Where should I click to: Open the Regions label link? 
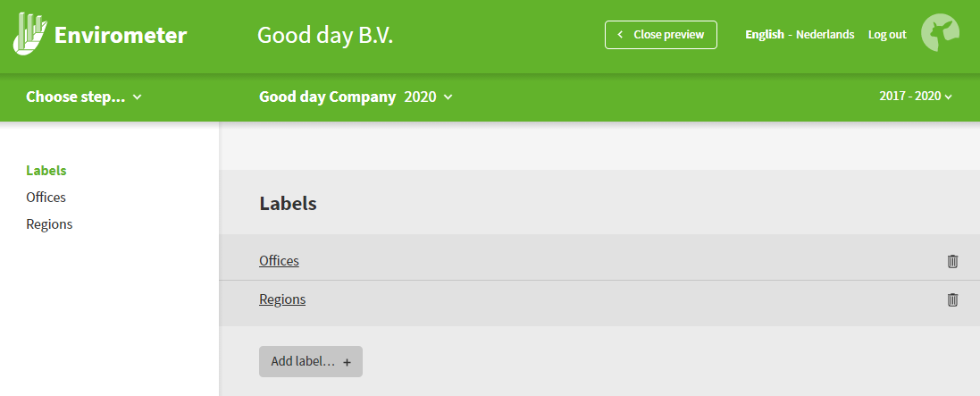[282, 299]
